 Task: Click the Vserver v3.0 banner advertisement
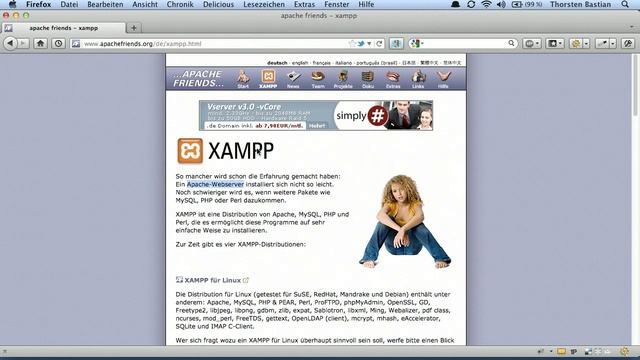coord(316,116)
